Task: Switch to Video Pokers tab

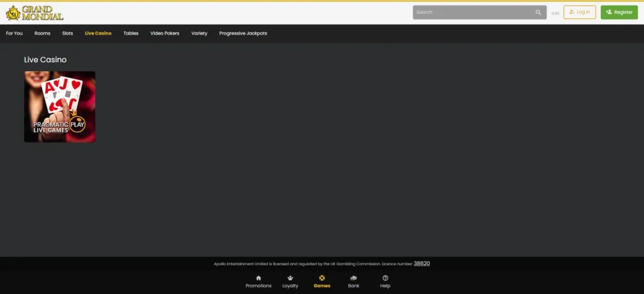Action: 165,33
